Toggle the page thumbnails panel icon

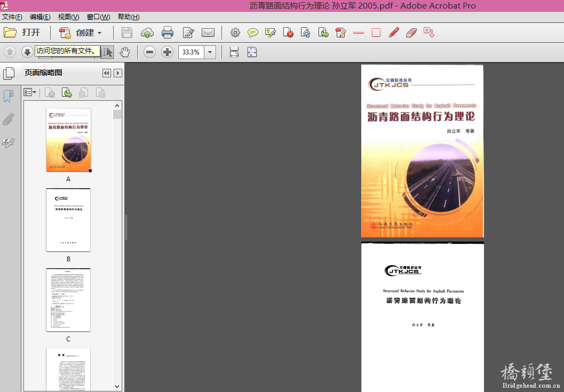pyautogui.click(x=9, y=73)
